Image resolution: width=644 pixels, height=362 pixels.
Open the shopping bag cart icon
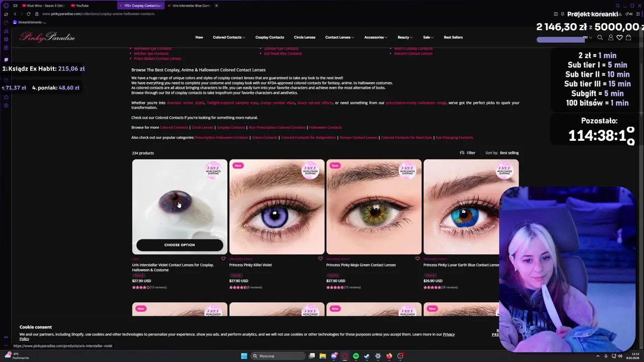(x=628, y=37)
